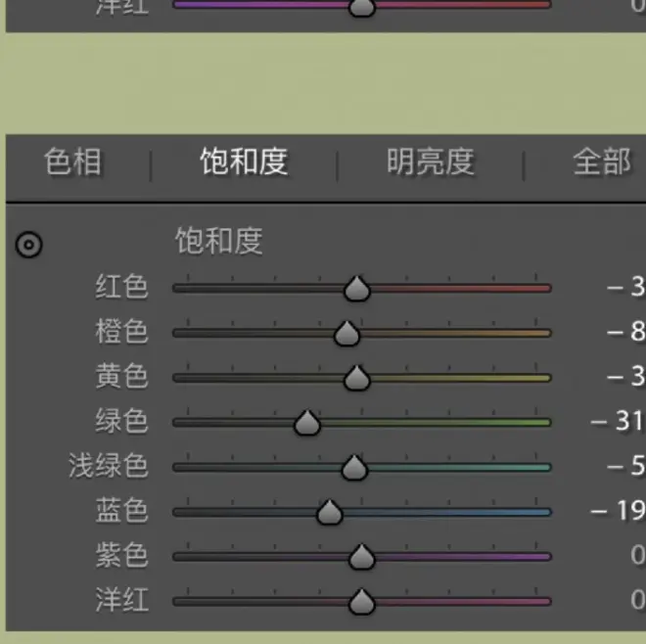This screenshot has height=644, width=646.
Task: Show the 全部 tab
Action: click(x=602, y=161)
